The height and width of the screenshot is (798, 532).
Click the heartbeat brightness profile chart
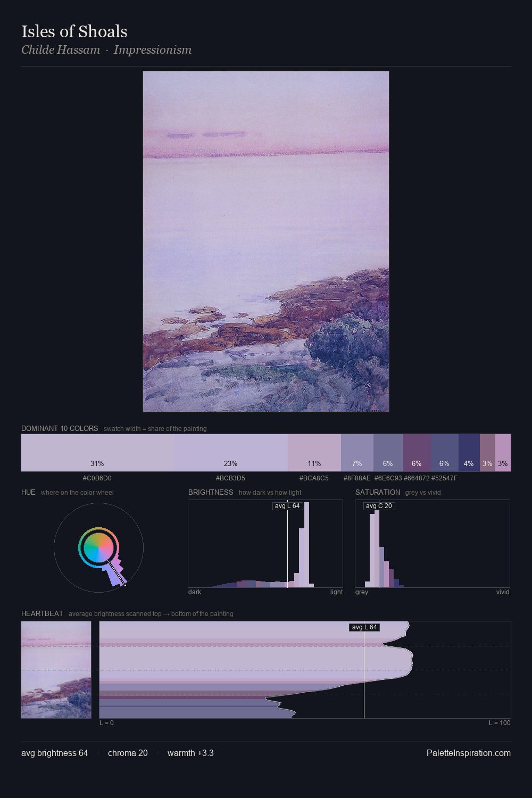pos(305,670)
